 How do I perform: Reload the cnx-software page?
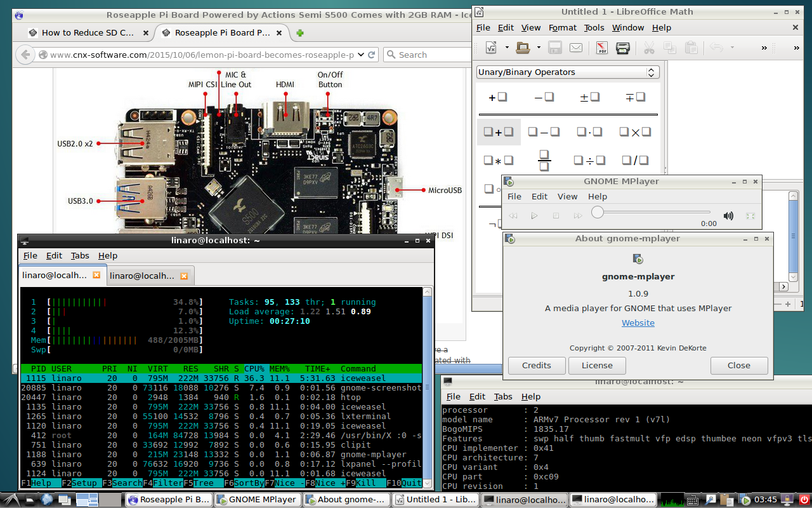[372, 55]
